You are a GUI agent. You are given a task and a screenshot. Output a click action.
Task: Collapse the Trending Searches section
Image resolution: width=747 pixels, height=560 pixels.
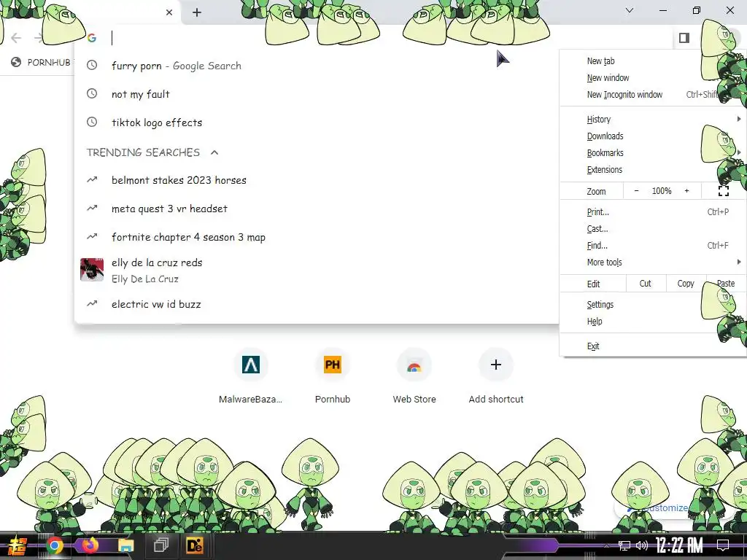click(x=214, y=152)
